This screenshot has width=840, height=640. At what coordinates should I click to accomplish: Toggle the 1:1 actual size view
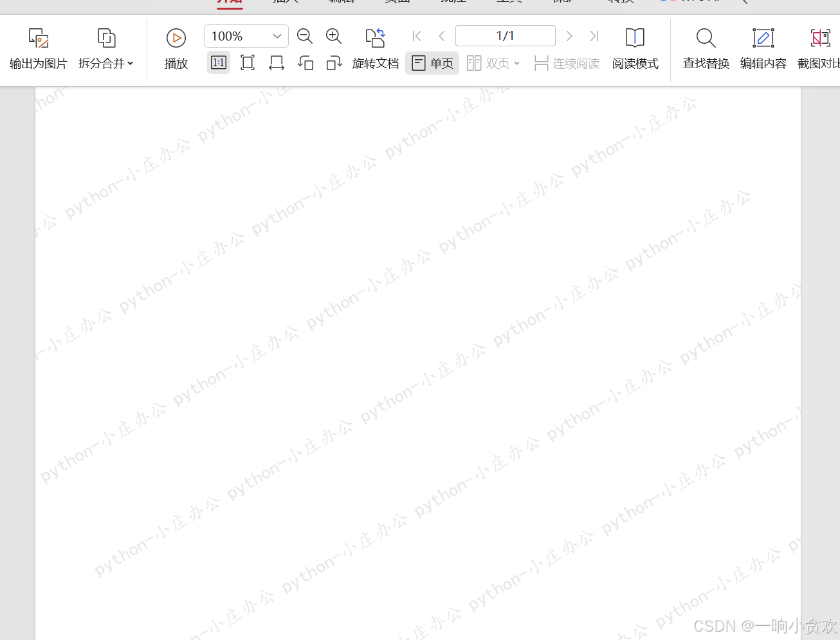(x=219, y=63)
